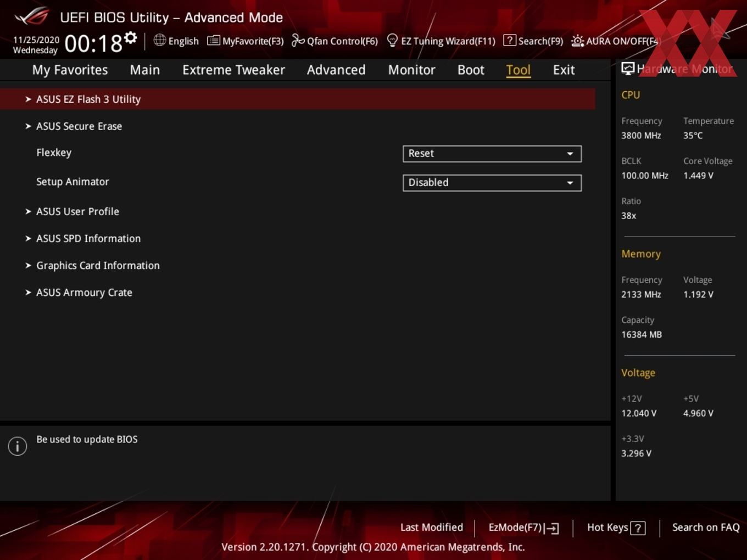Click BCLK value 100.00 MHz

coord(645,176)
